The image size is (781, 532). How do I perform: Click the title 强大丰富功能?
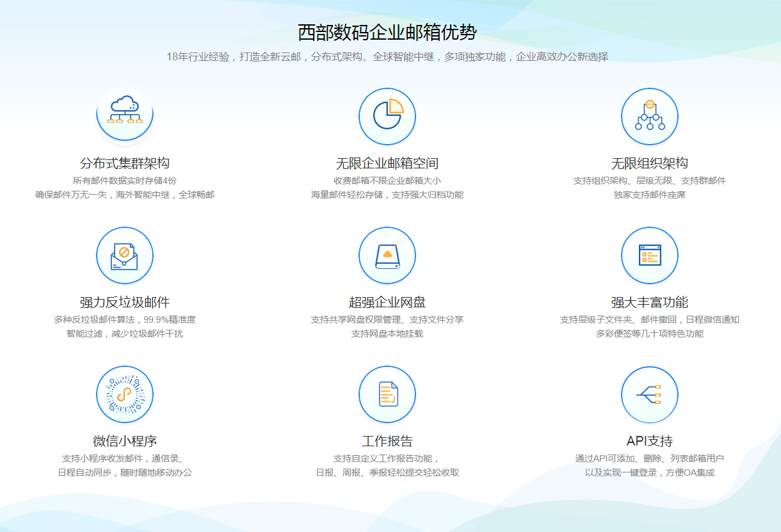click(650, 302)
